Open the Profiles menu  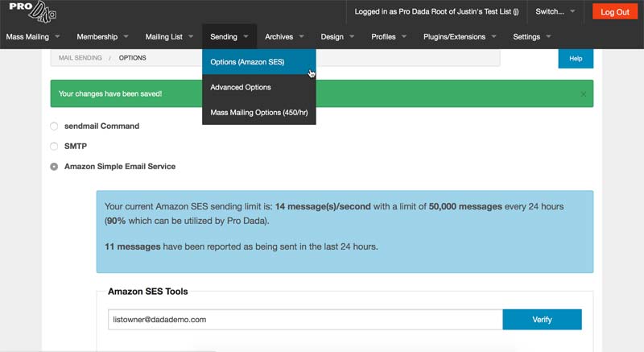point(389,36)
